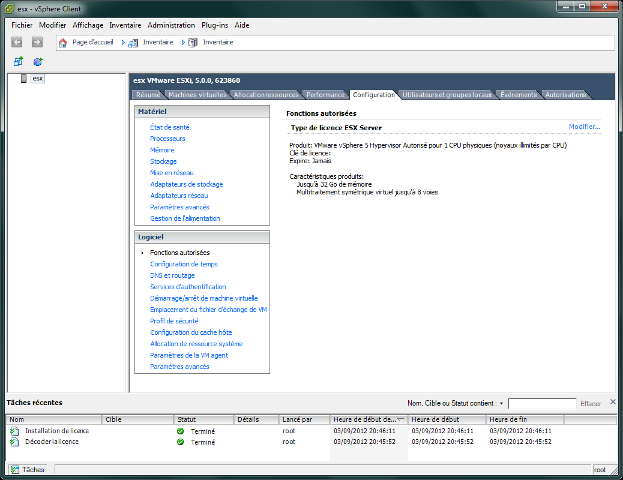Click the Décoder la licence task icon
Screen dimensions: 623x480
point(15,442)
